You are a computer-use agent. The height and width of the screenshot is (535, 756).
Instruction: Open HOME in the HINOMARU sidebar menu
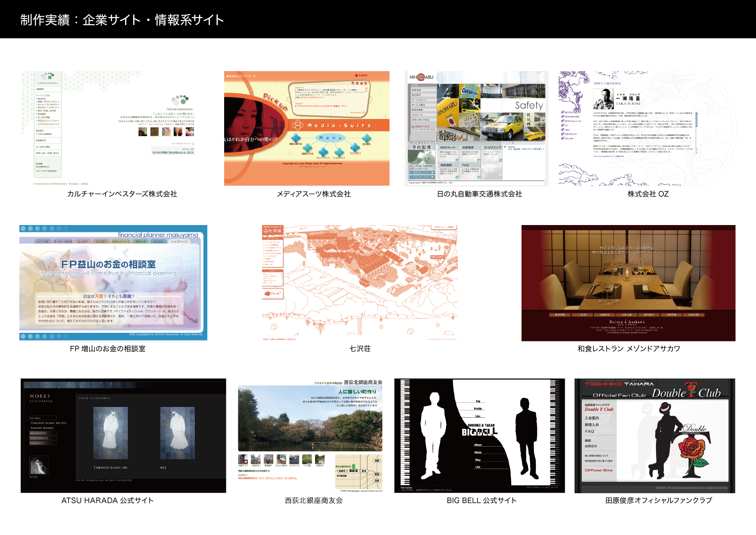pos(415,85)
